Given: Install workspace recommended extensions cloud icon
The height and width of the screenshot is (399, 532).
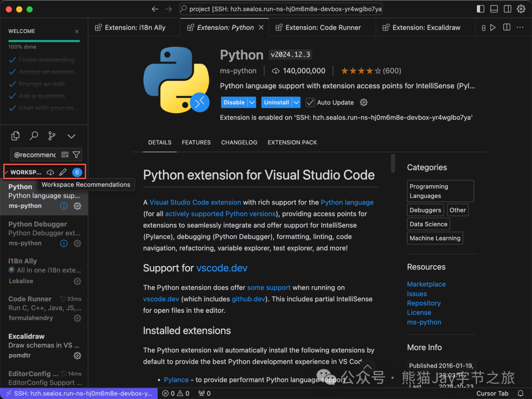Looking at the screenshot, I should coord(50,172).
